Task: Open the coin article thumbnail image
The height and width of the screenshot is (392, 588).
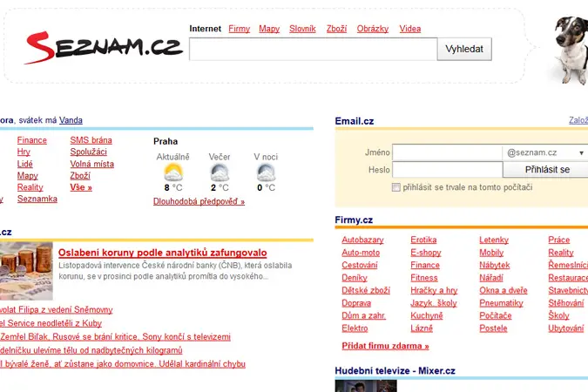Action: (x=26, y=271)
